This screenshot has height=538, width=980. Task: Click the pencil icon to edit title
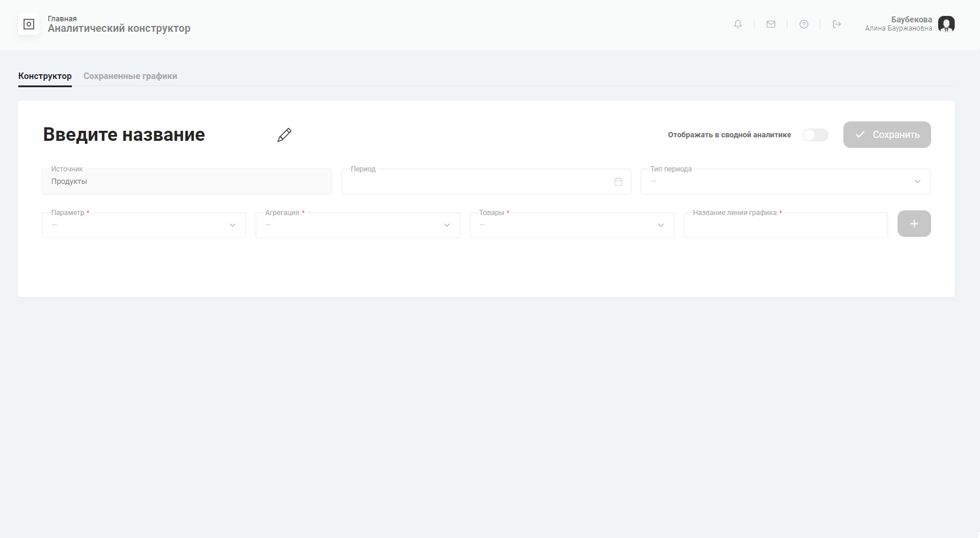pos(284,135)
